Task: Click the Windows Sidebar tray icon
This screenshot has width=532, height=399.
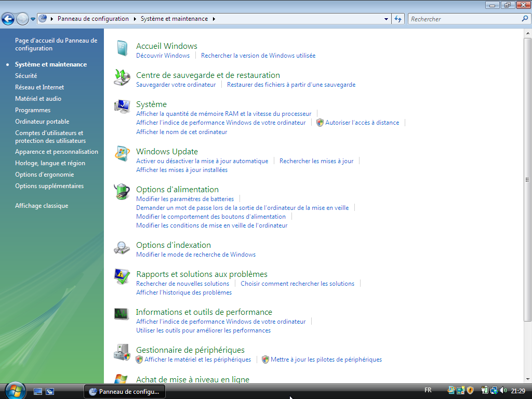Action: tap(461, 391)
